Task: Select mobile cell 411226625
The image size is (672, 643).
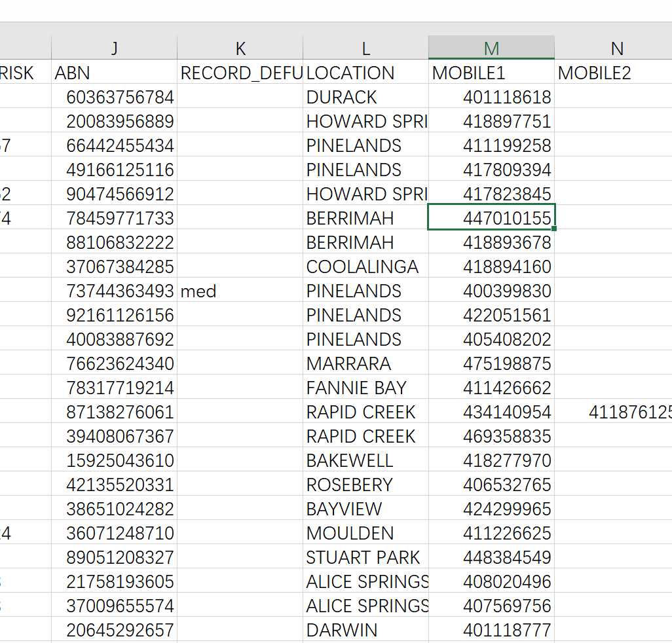Action: 491,532
